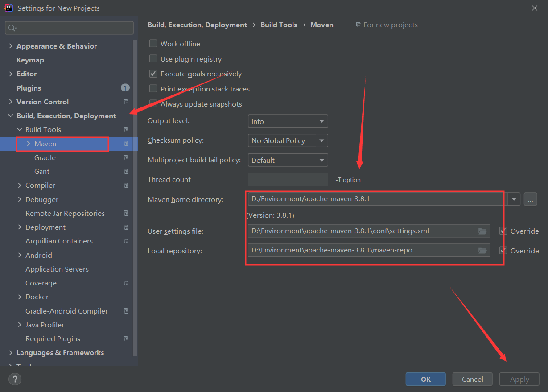Click folder icon in Local repository field
Image resolution: width=548 pixels, height=392 pixels.
pos(482,251)
